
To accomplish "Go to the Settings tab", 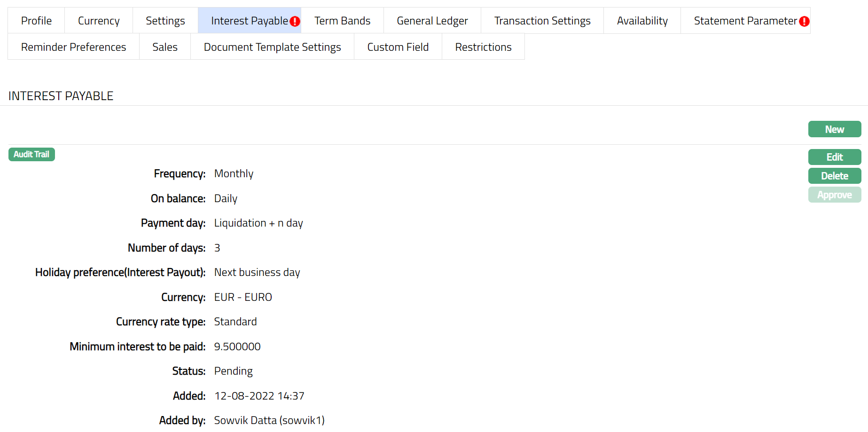I will 165,21.
